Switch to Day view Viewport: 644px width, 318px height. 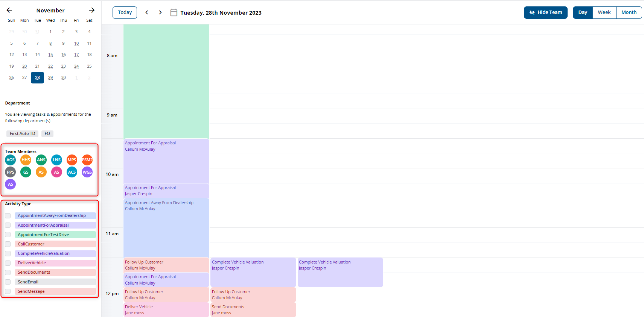coord(583,12)
